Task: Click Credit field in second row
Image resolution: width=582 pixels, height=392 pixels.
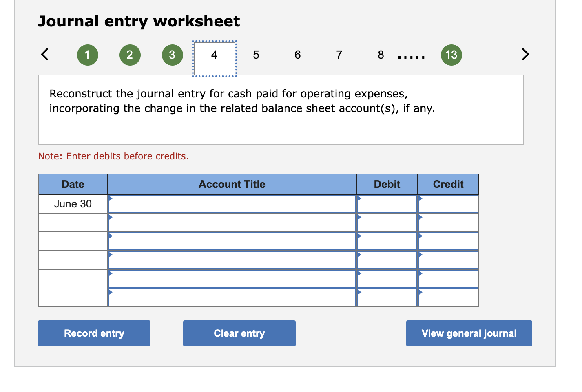Action: [x=448, y=222]
